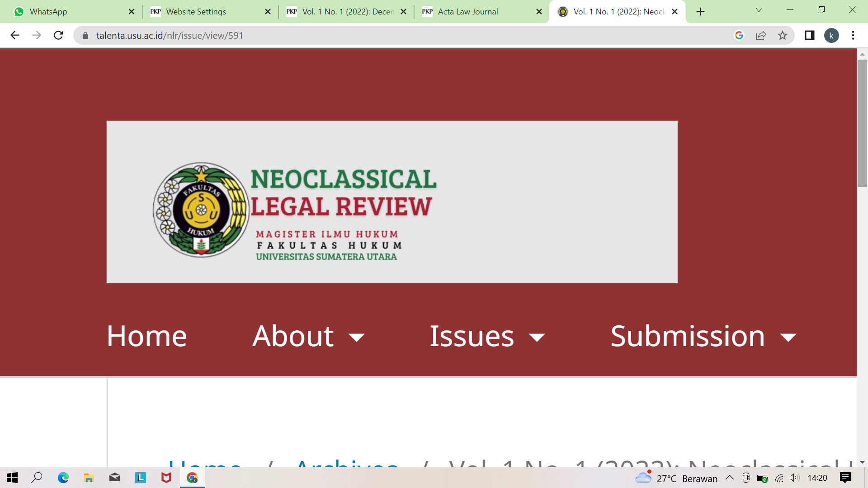Click the Neoclassical Legal Review banner

392,202
